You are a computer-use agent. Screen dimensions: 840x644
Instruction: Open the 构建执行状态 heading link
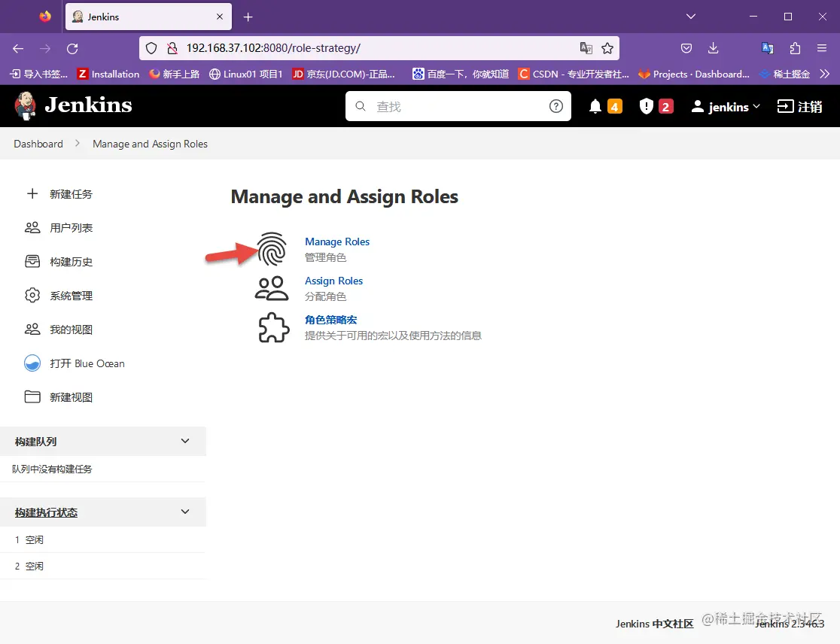click(46, 512)
